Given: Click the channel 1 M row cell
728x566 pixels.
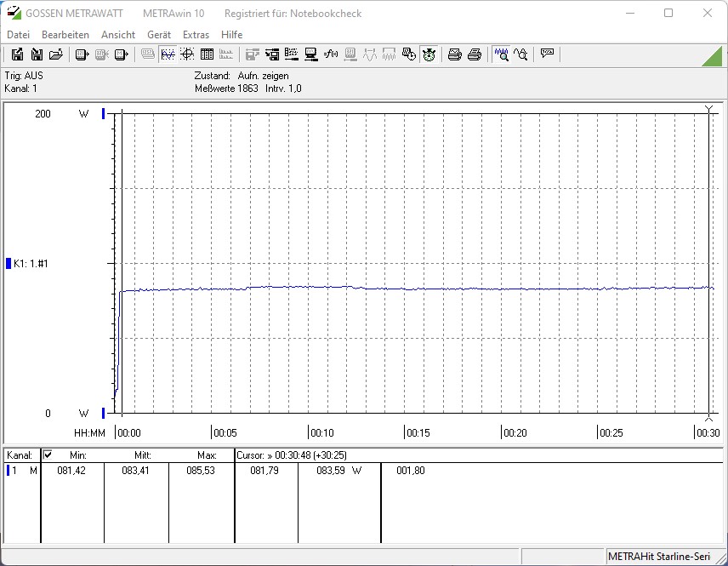Looking at the screenshot, I should (22, 471).
